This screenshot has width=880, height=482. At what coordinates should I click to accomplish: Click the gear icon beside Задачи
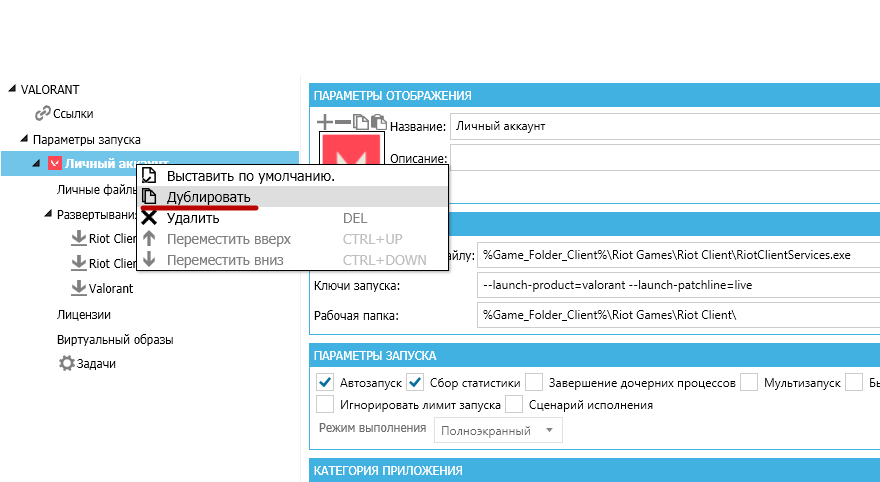click(67, 363)
